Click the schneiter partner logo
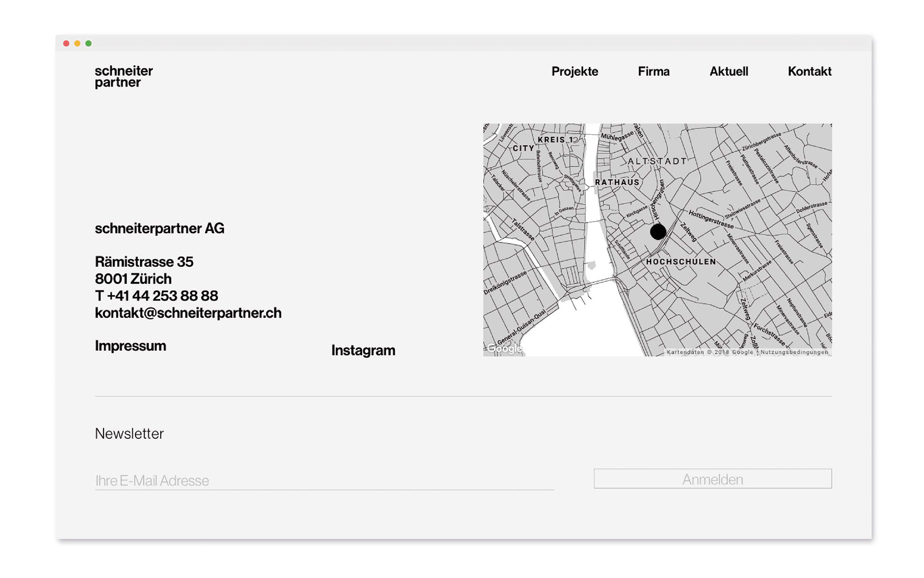This screenshot has height=578, width=924. tap(123, 77)
